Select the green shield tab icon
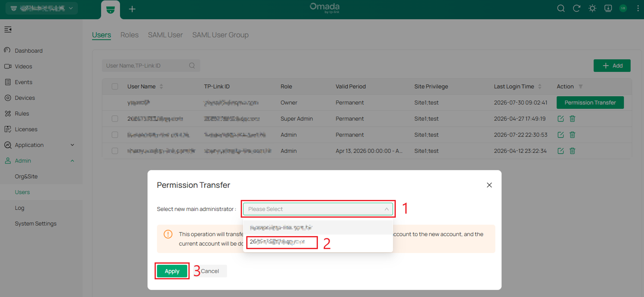This screenshot has width=644, height=297. 110,10
